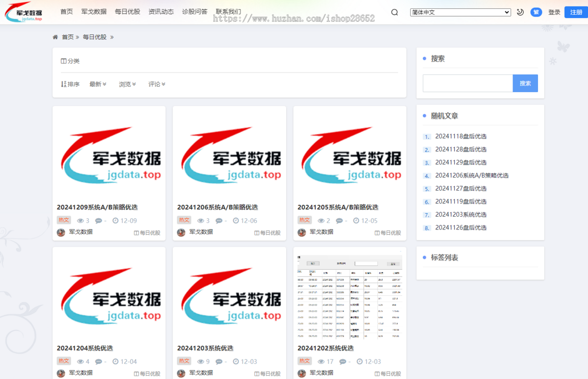
Task: Open random article 20241118盘后优选
Action: pyautogui.click(x=461, y=136)
